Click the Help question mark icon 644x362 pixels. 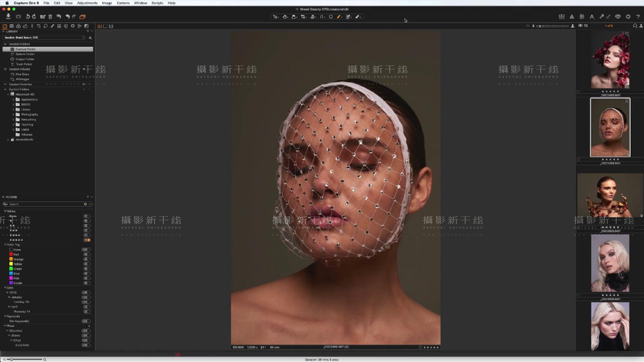pos(638,16)
